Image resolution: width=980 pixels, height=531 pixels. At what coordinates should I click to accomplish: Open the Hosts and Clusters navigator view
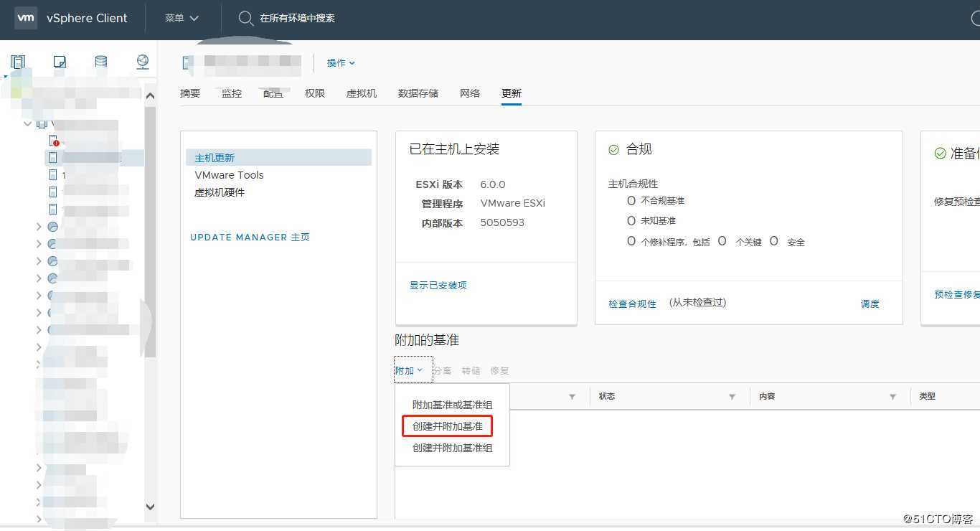(18, 62)
